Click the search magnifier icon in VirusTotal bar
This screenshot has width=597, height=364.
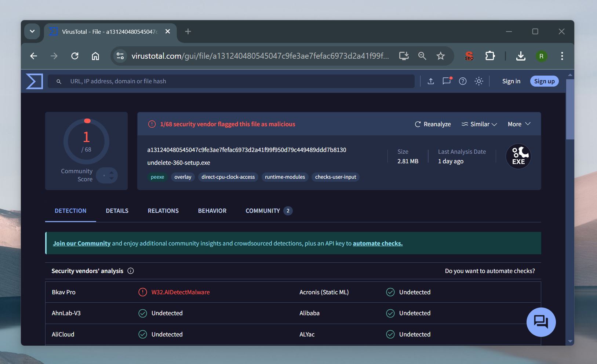pyautogui.click(x=59, y=81)
